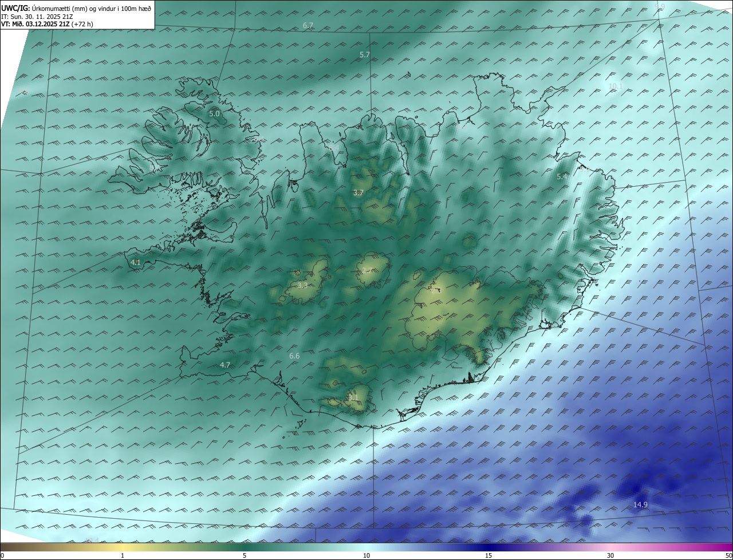Image resolution: width=733 pixels, height=560 pixels.
Task: Click the colour scale tick label "10"
Action: click(366, 556)
